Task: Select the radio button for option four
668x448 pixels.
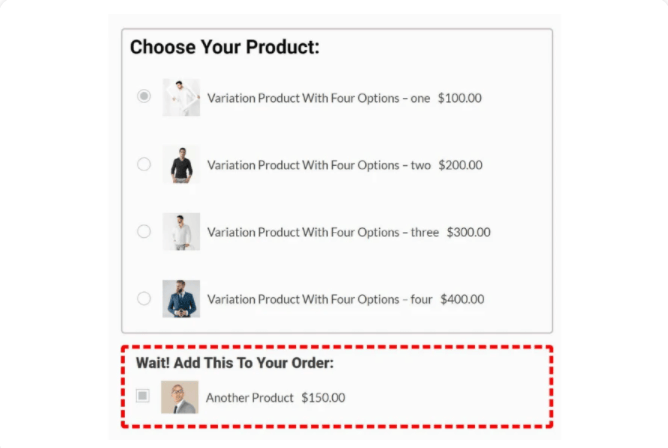Action: coord(144,298)
